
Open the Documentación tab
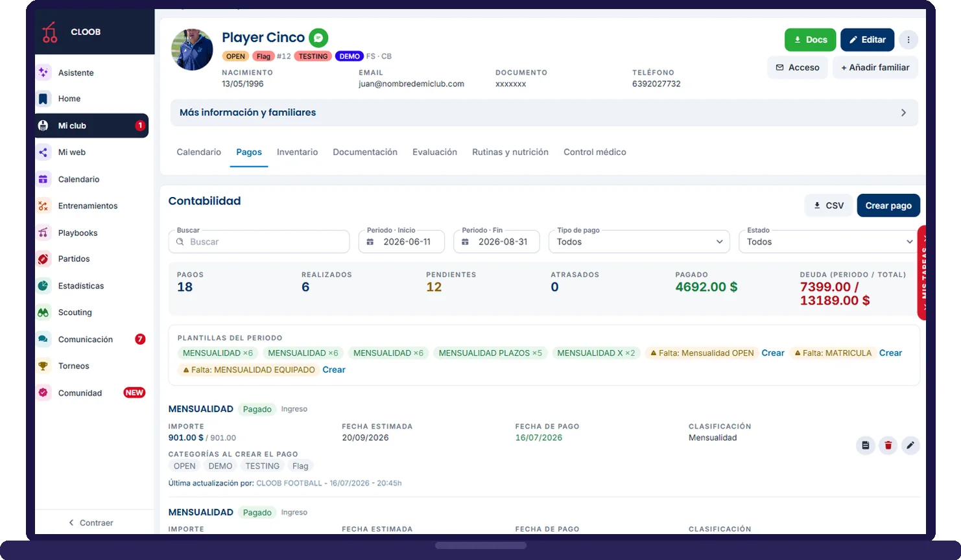point(365,152)
